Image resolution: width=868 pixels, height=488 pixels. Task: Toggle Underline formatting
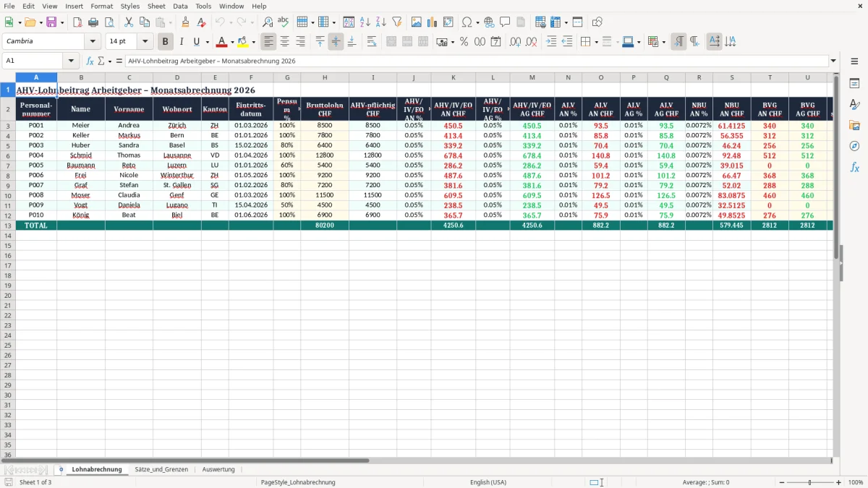(196, 42)
